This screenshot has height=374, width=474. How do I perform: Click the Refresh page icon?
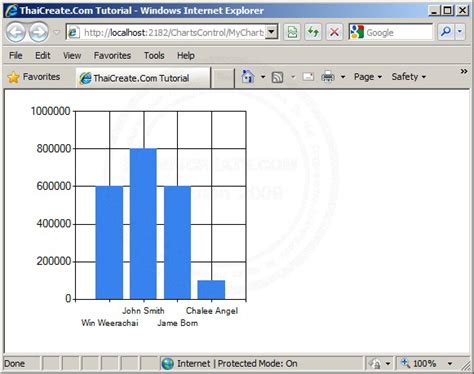(313, 32)
